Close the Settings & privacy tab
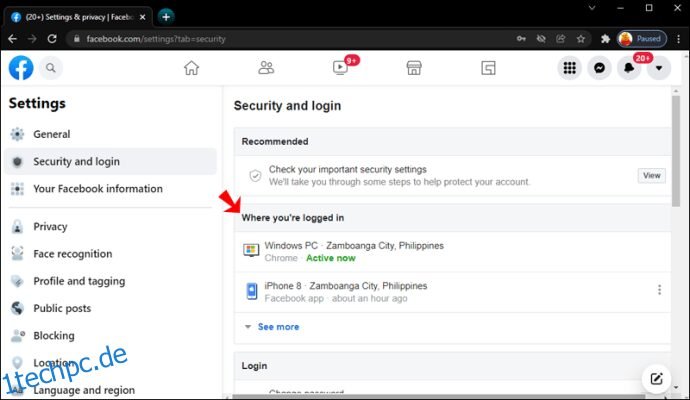 (143, 17)
